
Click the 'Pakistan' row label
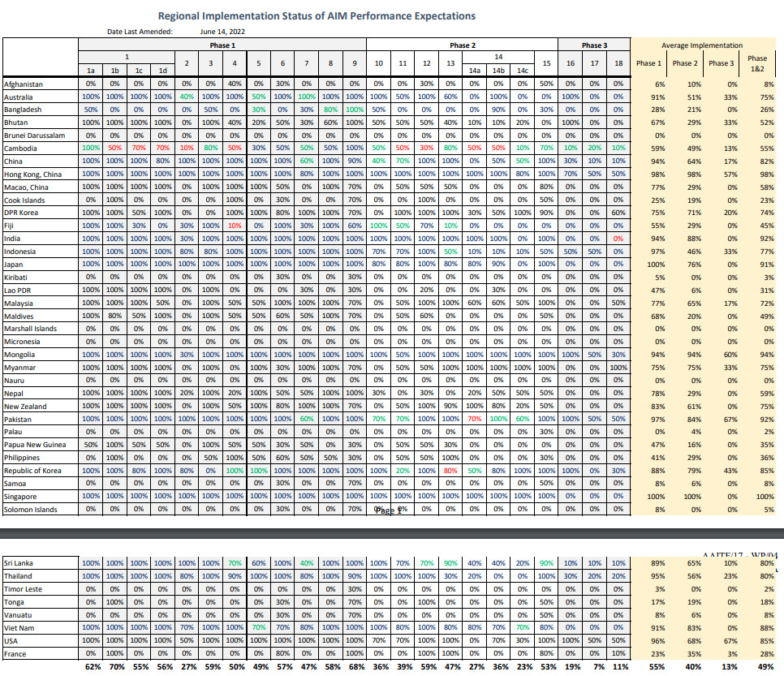click(18, 420)
